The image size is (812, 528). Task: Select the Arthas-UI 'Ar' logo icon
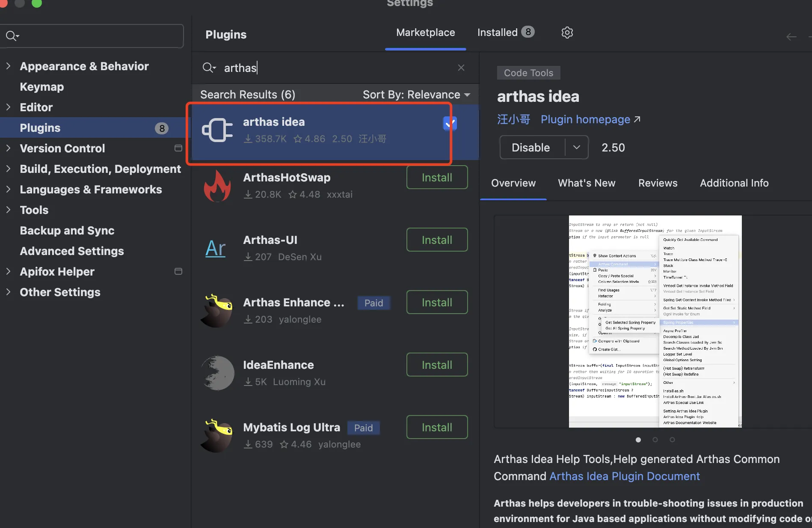216,248
